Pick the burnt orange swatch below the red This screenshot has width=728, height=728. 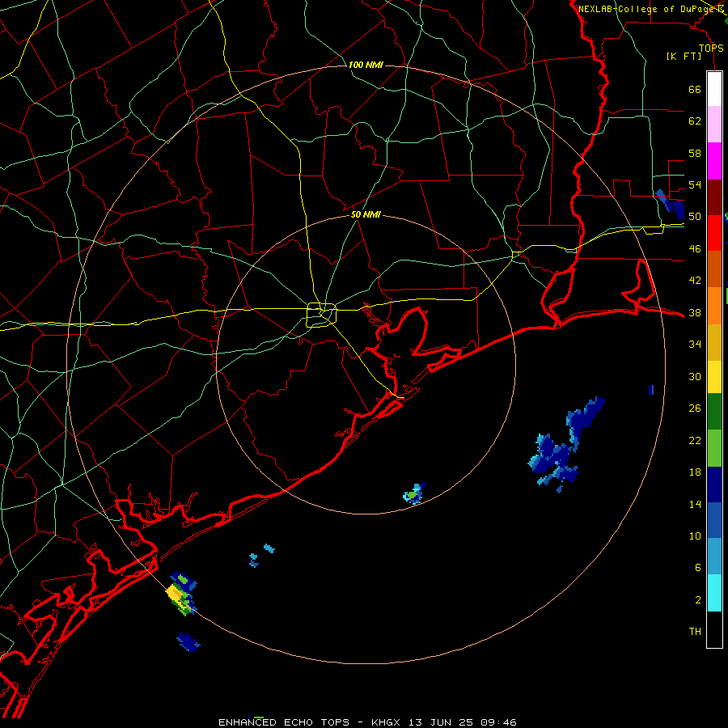[714, 269]
